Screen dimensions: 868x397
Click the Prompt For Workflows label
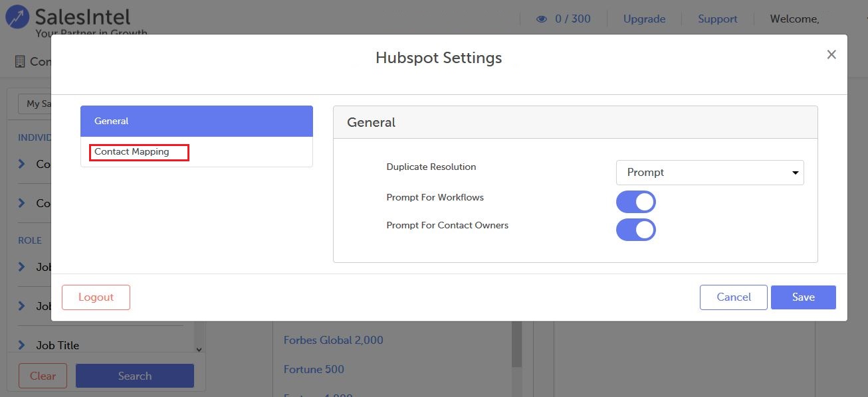[435, 198]
